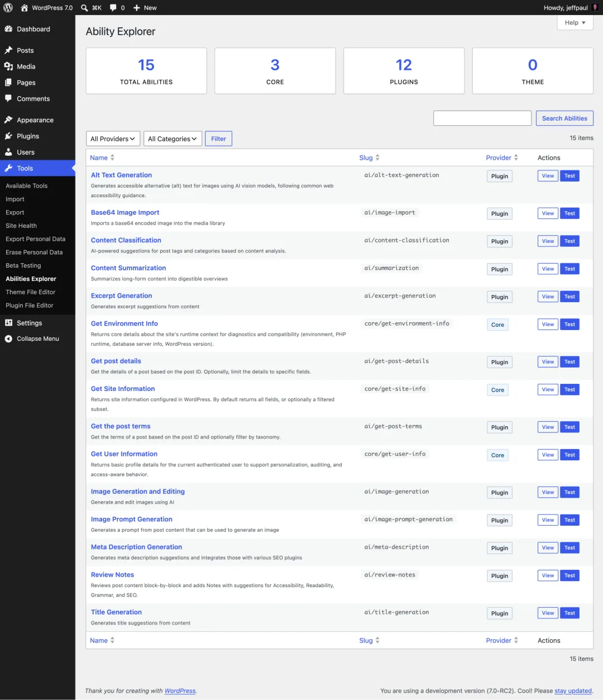603x700 pixels.
Task: Open Erase Personal Data page
Action: (x=34, y=253)
